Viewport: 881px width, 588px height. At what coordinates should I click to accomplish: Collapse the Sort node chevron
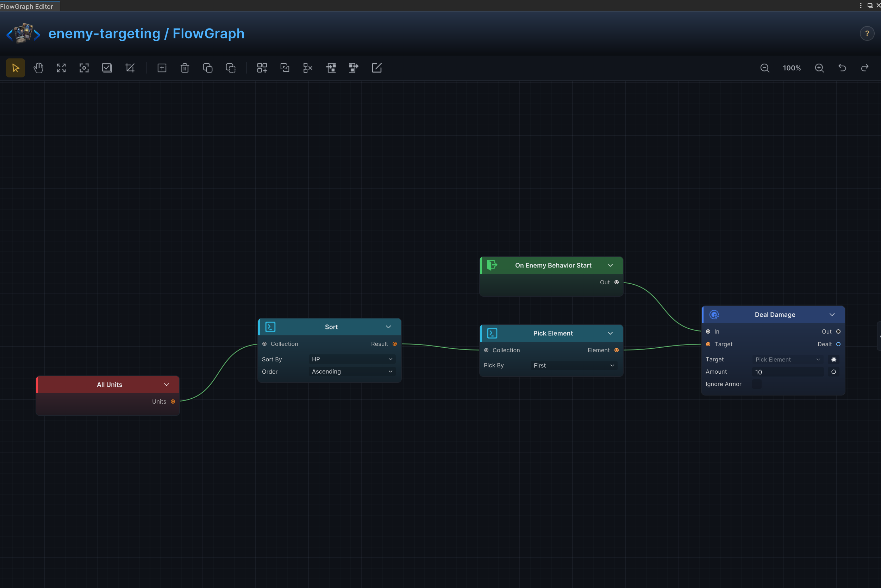click(x=388, y=327)
